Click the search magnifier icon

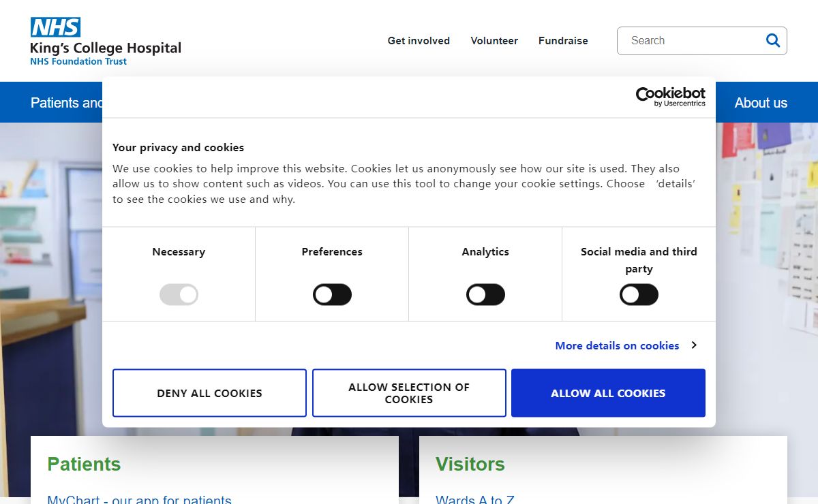[x=773, y=41]
